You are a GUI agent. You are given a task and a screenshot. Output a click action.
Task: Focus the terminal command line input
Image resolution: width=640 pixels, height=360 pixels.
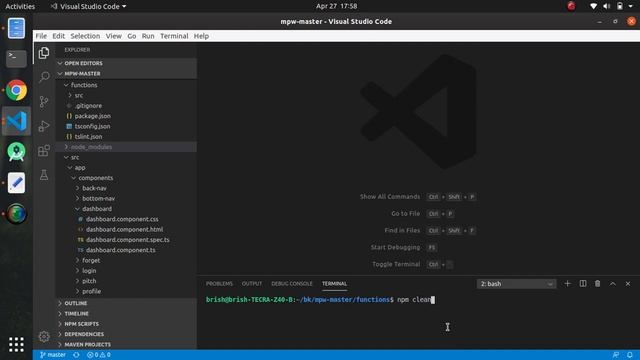coord(416,300)
